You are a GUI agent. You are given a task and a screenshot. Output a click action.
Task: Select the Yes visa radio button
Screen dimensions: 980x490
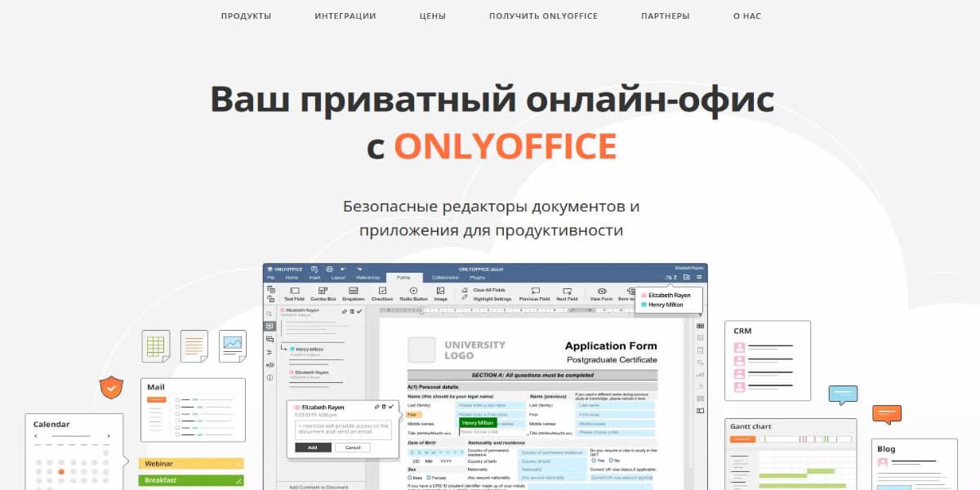[594, 460]
